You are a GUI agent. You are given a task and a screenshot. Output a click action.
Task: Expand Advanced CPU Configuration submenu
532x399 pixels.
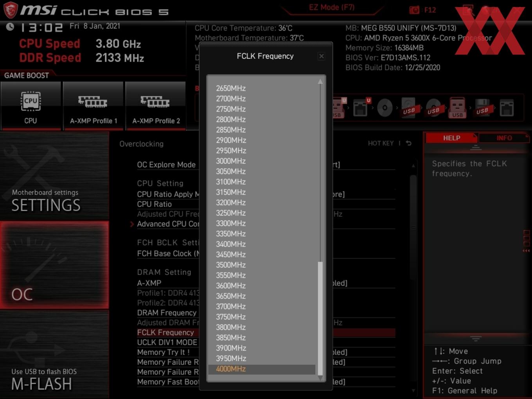[x=168, y=224]
